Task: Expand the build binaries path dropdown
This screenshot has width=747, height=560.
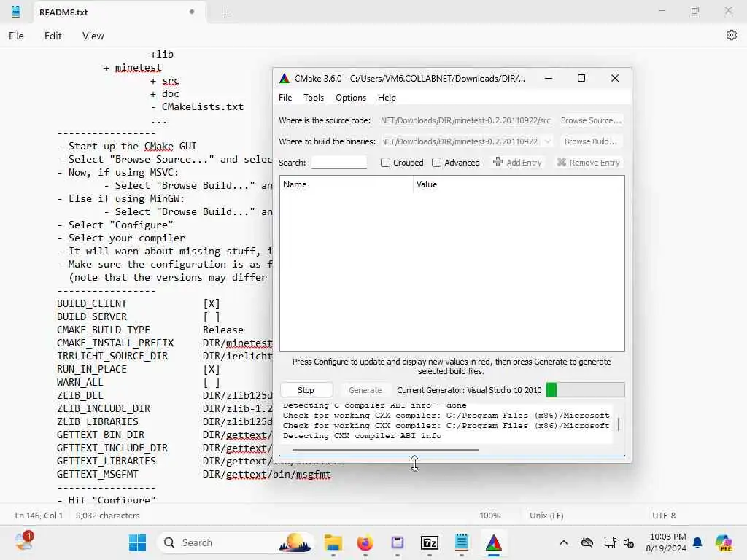Action: pos(547,141)
